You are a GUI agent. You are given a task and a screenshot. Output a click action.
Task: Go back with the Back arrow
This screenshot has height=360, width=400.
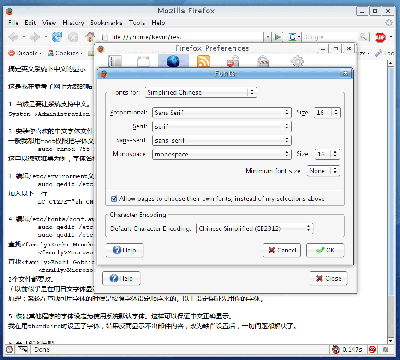coord(13,37)
